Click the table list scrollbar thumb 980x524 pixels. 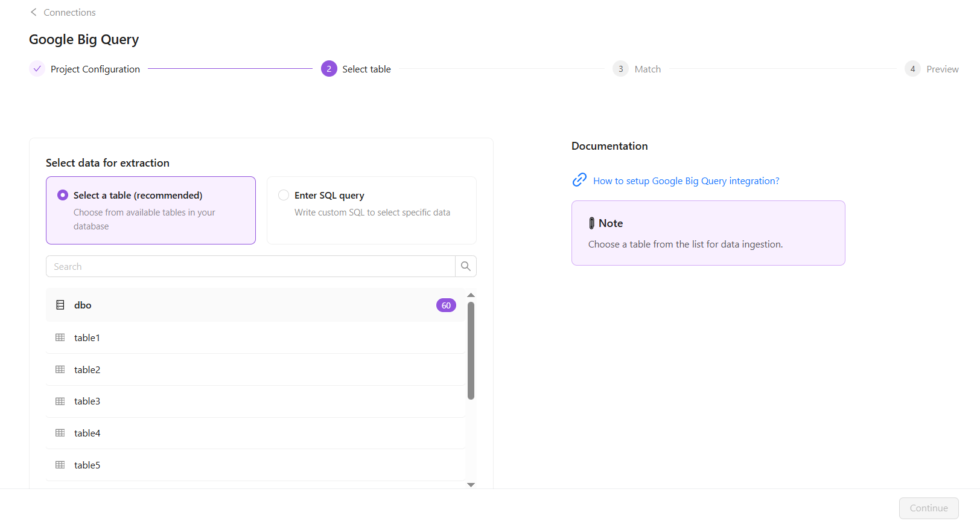tap(471, 351)
